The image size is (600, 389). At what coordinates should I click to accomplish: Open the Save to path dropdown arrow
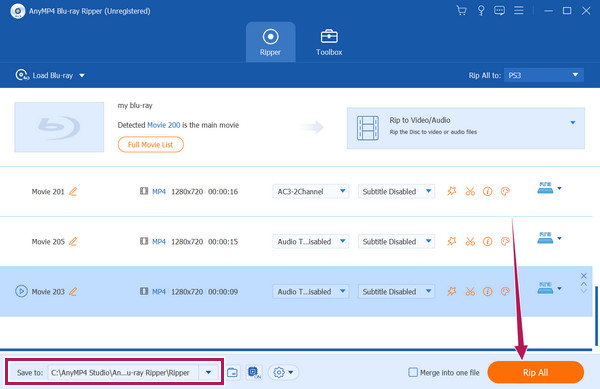(209, 372)
